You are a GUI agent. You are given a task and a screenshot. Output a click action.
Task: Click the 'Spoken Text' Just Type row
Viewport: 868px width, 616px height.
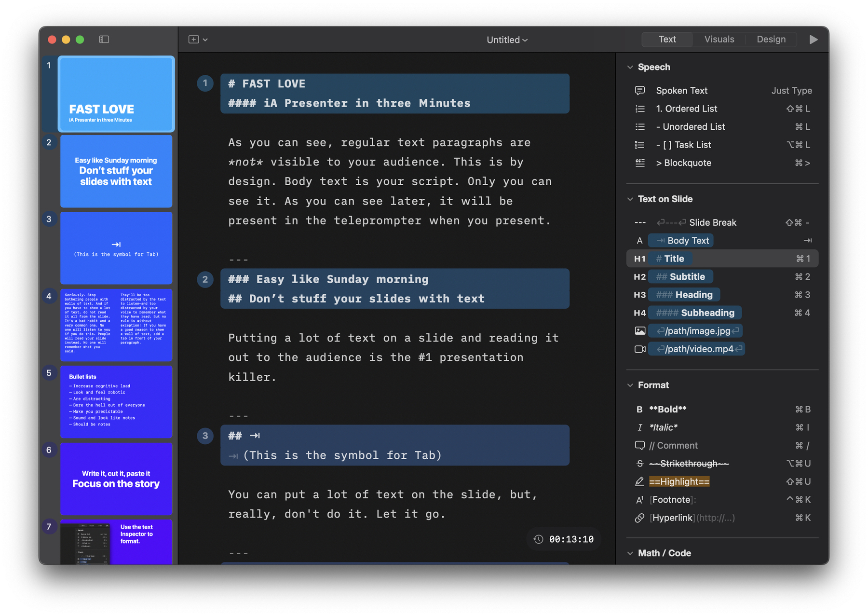(722, 91)
